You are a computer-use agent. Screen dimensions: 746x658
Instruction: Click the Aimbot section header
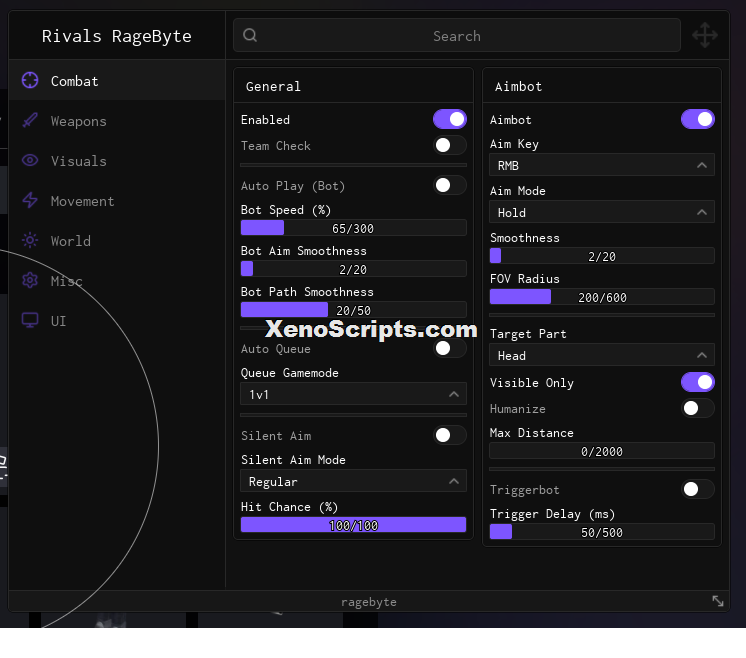[518, 86]
